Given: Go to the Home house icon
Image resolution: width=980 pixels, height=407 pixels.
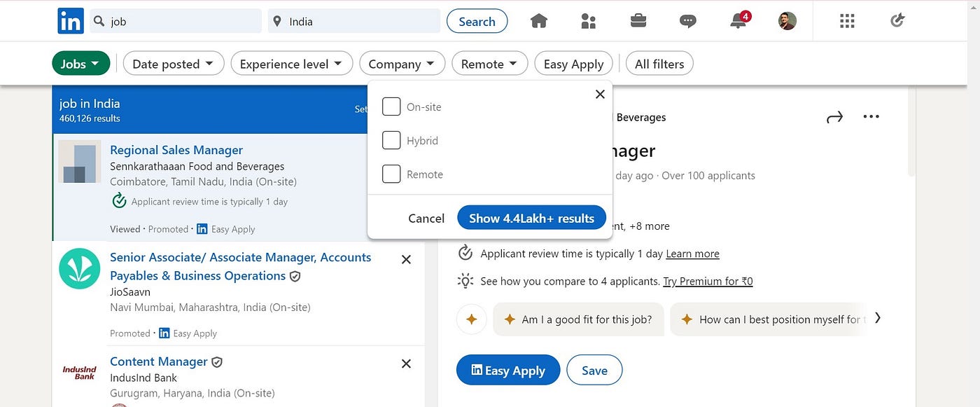Looking at the screenshot, I should point(539,21).
